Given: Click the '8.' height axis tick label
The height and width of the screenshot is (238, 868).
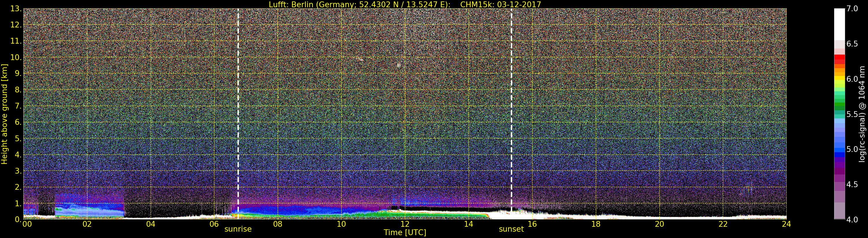Looking at the screenshot, I should tap(18, 90).
